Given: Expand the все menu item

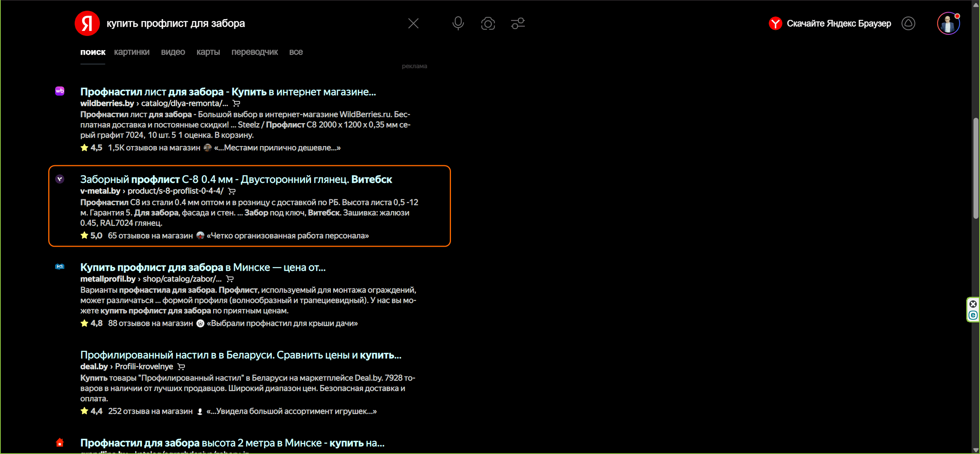Looking at the screenshot, I should click(x=296, y=52).
